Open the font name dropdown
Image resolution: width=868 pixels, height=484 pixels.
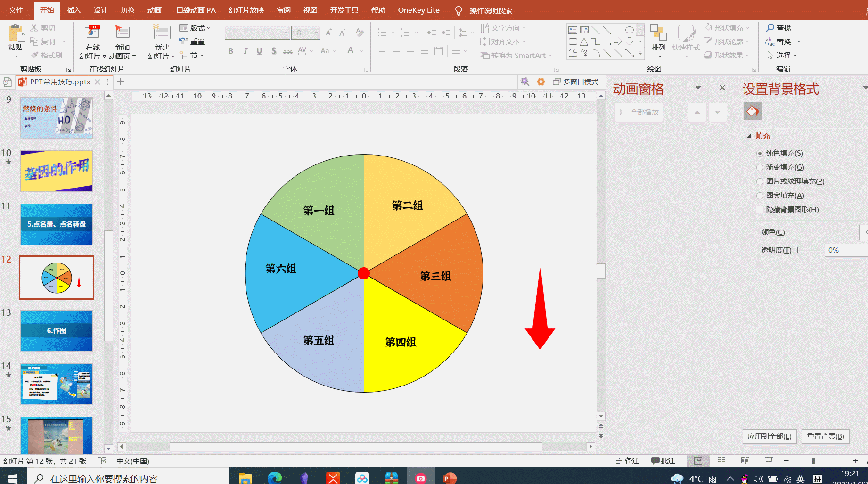pos(286,33)
